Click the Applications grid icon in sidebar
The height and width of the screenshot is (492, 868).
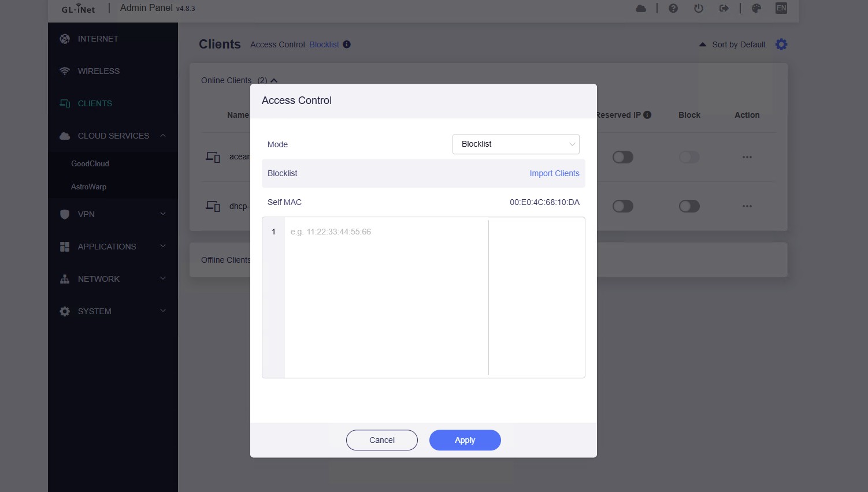(x=65, y=247)
